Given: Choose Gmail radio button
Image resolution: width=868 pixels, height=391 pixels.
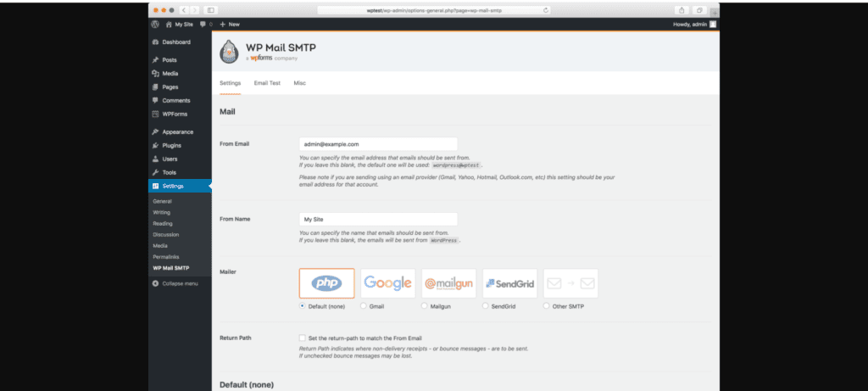Looking at the screenshot, I should click(x=364, y=305).
